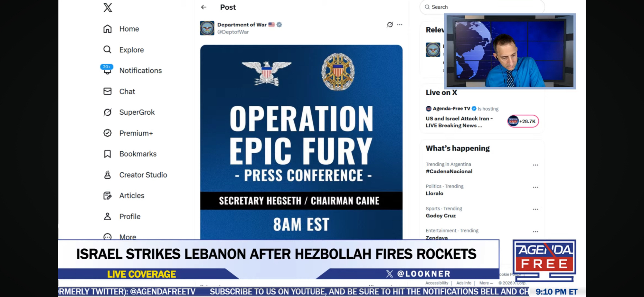The width and height of the screenshot is (644, 297).
Task: Open the Explore magnifier icon
Action: tap(108, 50)
